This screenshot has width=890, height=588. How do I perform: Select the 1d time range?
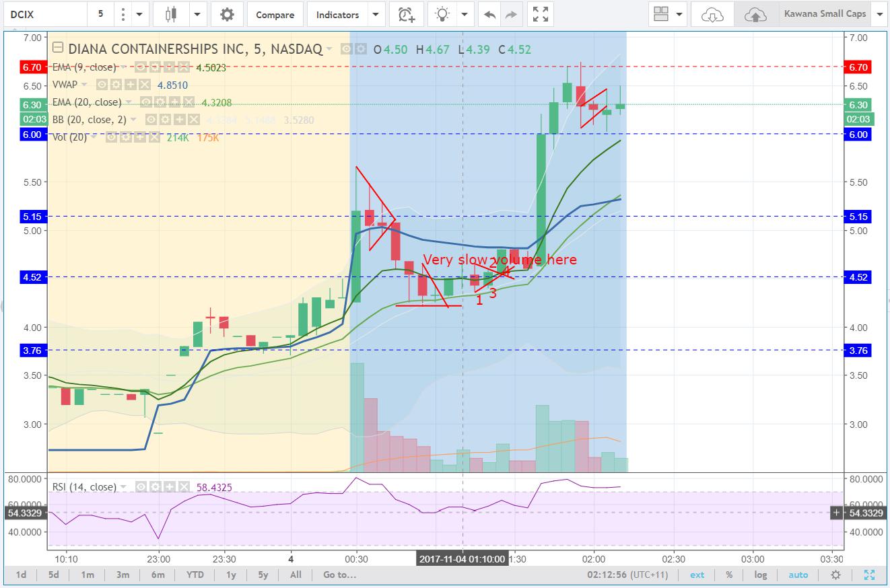coord(22,575)
